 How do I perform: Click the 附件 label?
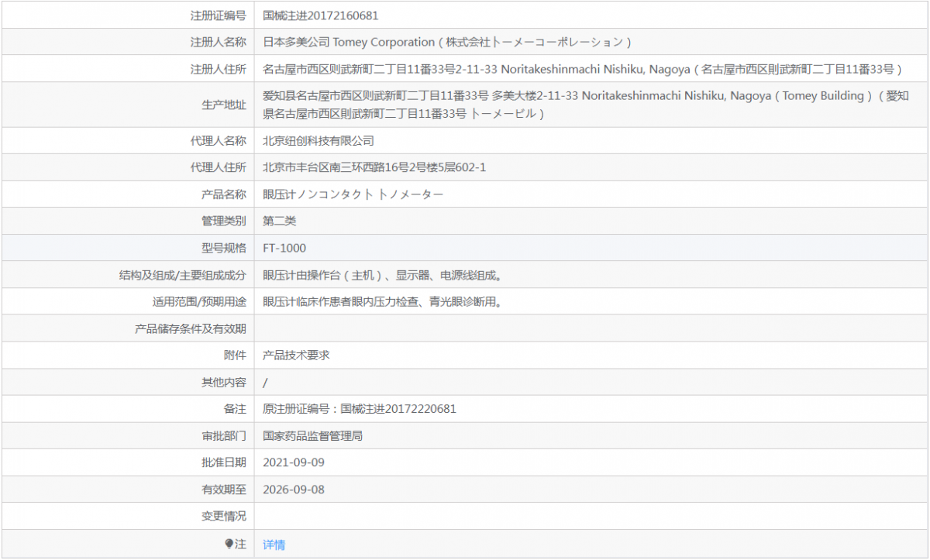point(235,355)
